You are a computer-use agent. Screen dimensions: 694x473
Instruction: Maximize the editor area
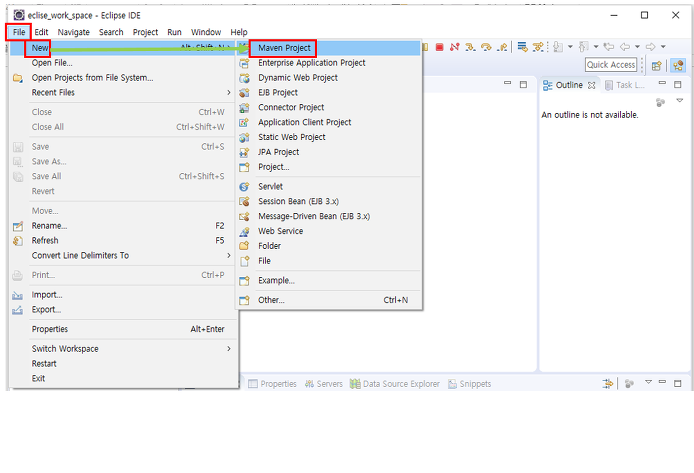[x=523, y=84]
